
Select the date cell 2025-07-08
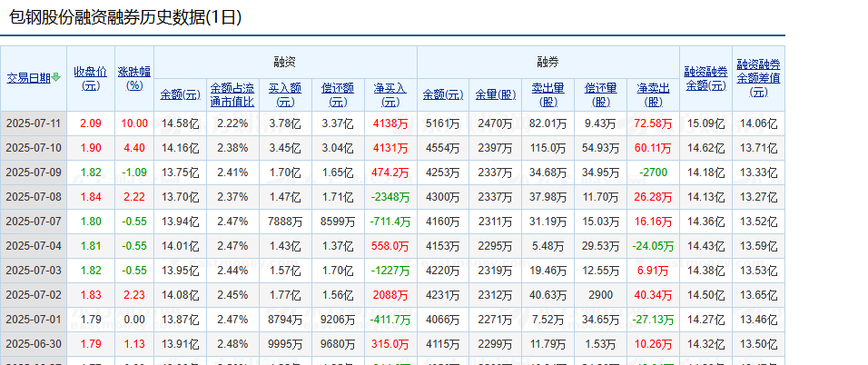[34, 197]
